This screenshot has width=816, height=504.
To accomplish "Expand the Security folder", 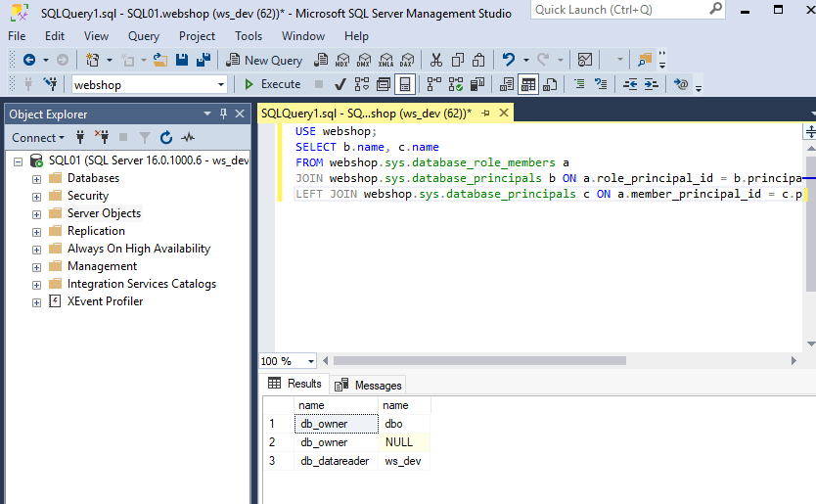I will click(x=36, y=197).
